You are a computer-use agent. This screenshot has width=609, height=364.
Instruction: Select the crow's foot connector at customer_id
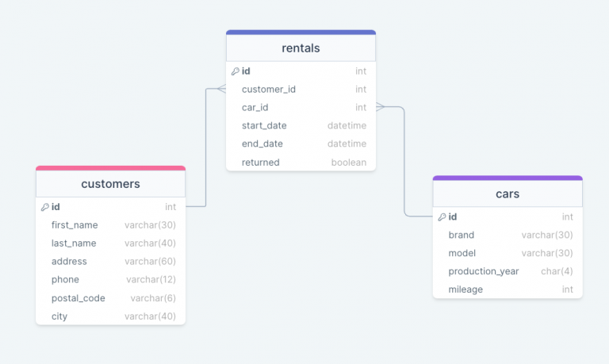point(221,89)
